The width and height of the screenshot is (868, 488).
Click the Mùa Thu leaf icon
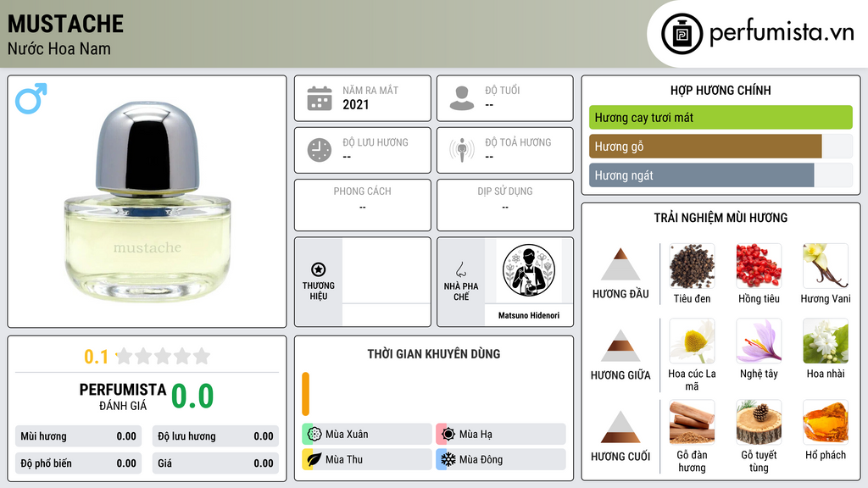[314, 459]
